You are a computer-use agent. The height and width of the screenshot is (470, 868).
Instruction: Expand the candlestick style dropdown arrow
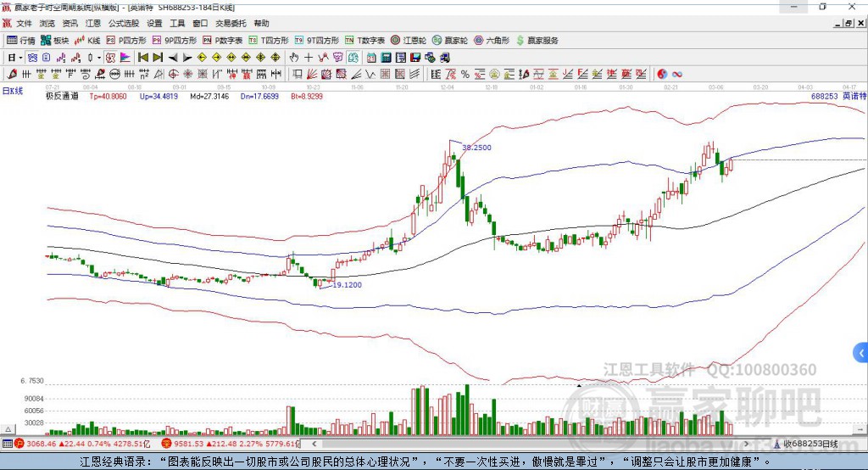(99, 58)
